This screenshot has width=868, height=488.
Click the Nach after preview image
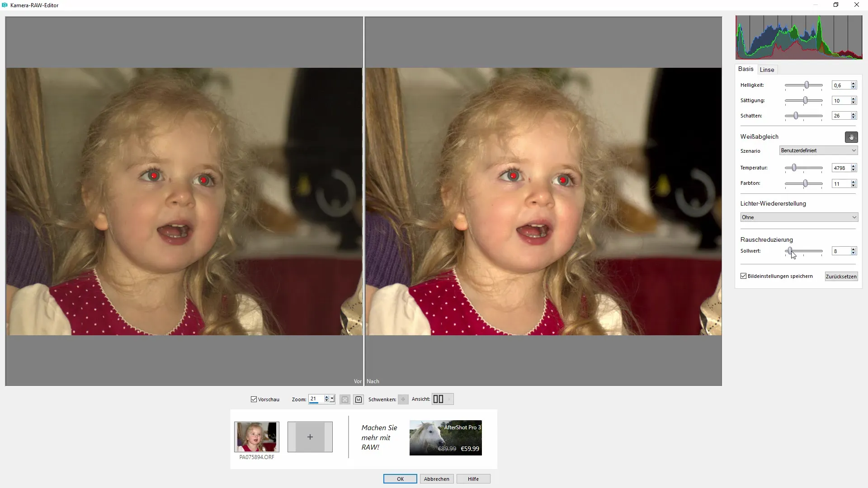coord(543,202)
